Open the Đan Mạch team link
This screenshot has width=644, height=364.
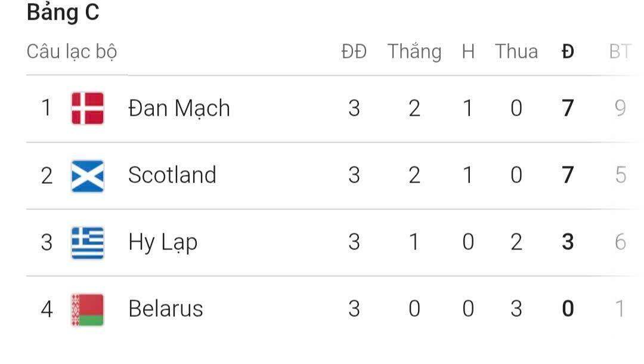pyautogui.click(x=179, y=108)
